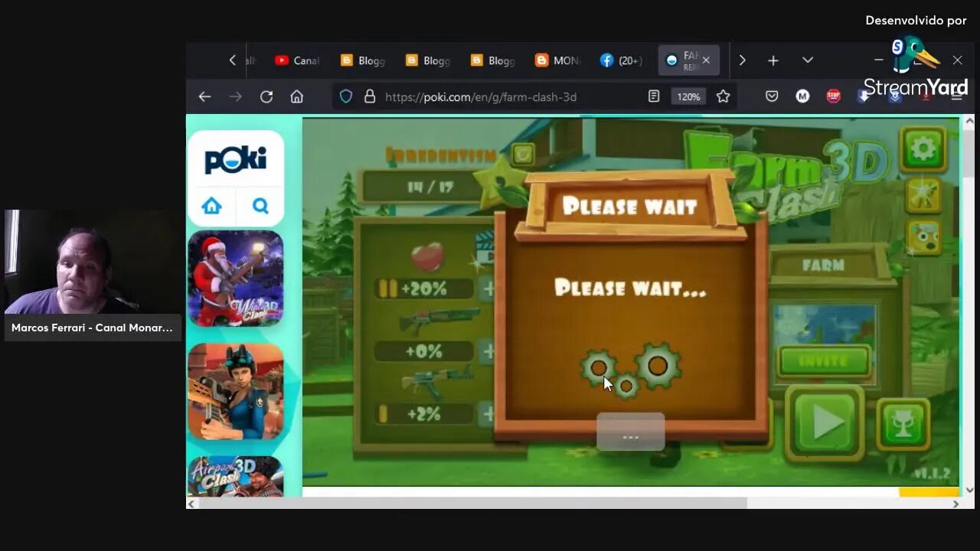980x551 pixels.
Task: Switch to the Facebook (20+) tab
Action: click(x=621, y=60)
